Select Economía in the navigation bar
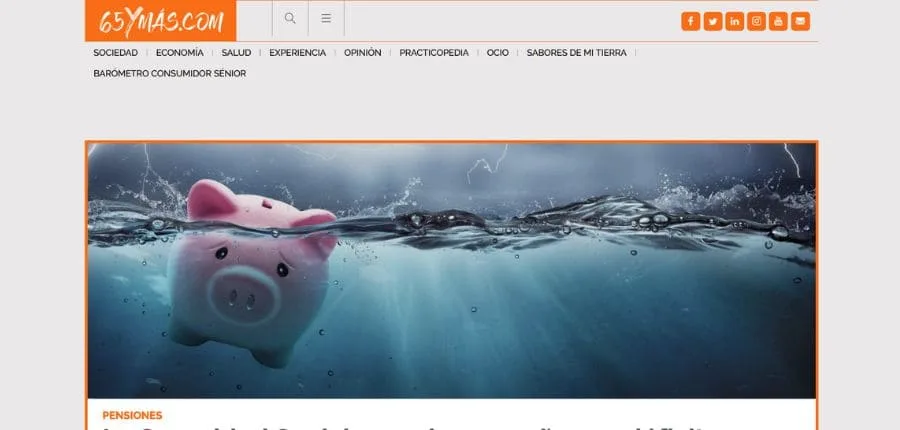The height and width of the screenshot is (430, 900). pyautogui.click(x=180, y=53)
